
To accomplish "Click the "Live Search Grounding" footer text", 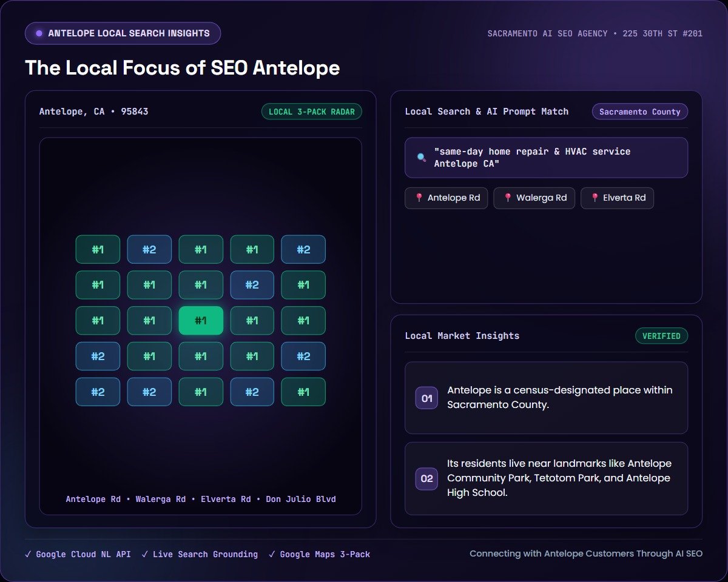I will [x=205, y=554].
